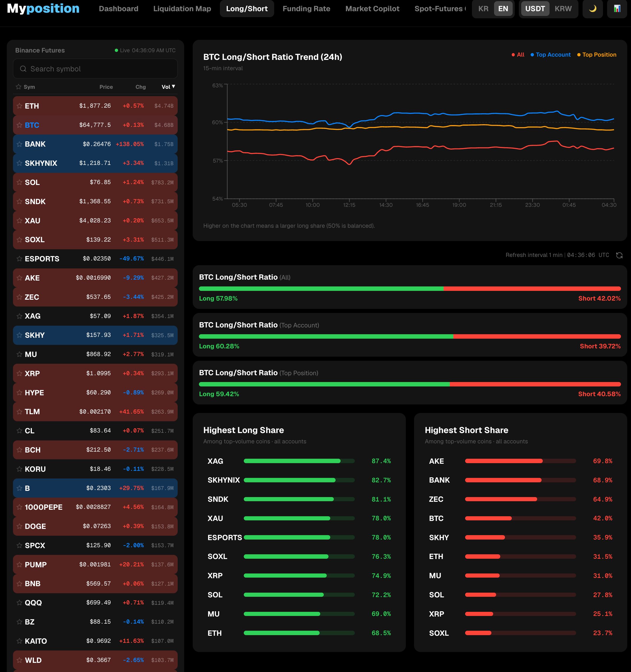
Task: Go to Liquidation Map tab
Action: [182, 9]
